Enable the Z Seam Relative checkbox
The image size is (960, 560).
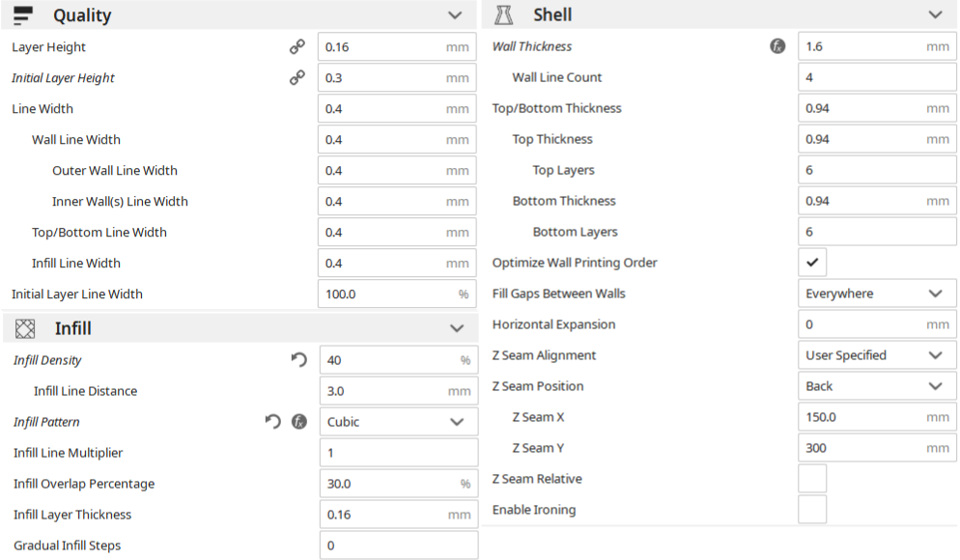coord(812,479)
